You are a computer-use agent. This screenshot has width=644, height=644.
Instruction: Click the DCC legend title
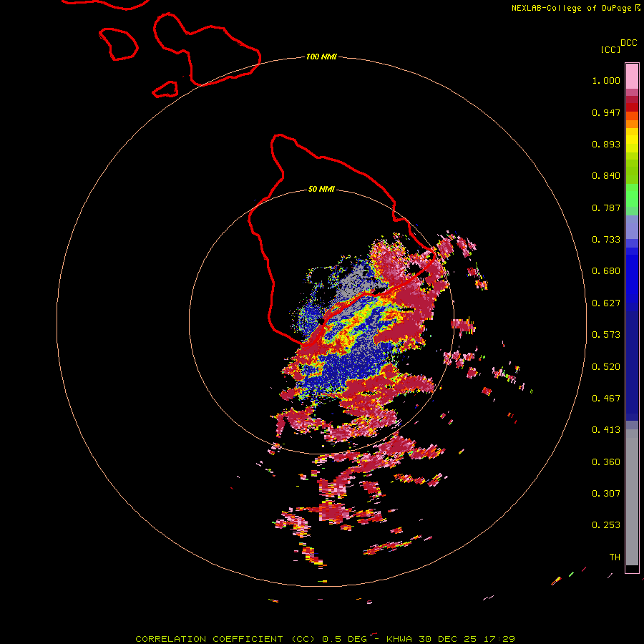pyautogui.click(x=629, y=43)
